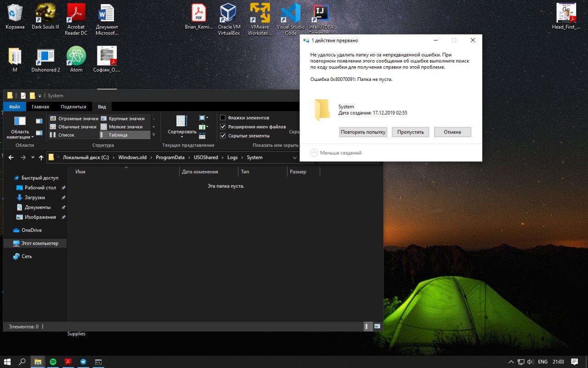
Task: Open the Софіян PDF desktop file
Action: (x=107, y=60)
